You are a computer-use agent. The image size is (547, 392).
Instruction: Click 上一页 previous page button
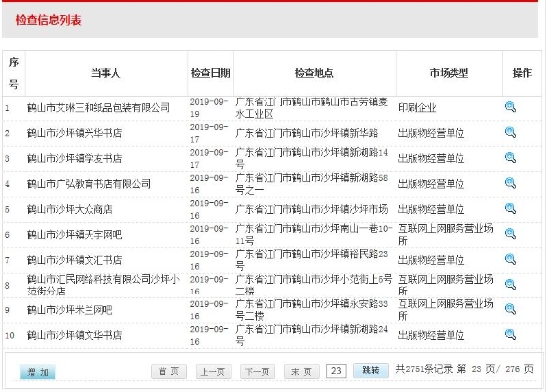point(213,371)
